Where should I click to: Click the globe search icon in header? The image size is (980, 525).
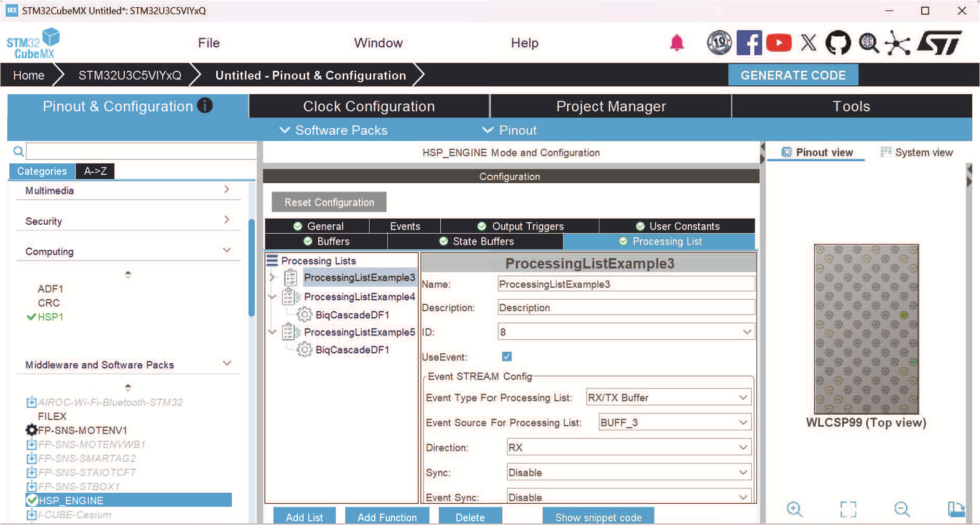coord(868,43)
